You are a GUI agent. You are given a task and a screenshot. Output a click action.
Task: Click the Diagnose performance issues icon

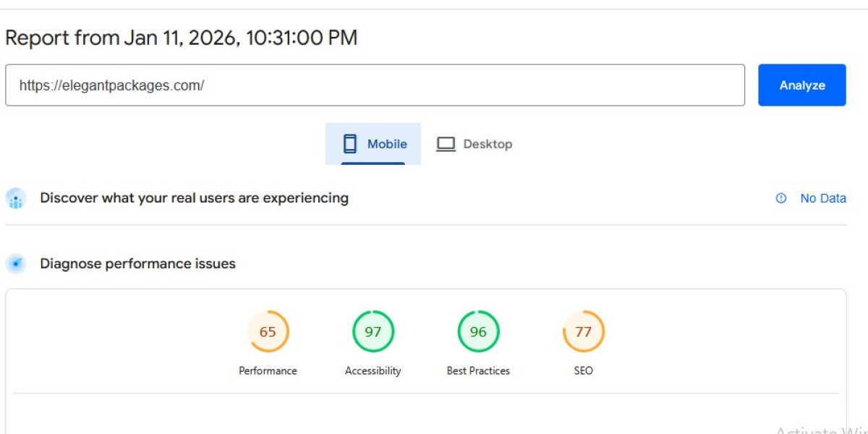(x=16, y=264)
